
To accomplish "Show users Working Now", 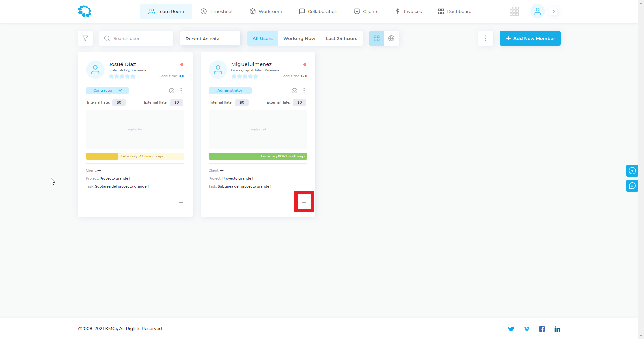I will tap(299, 38).
